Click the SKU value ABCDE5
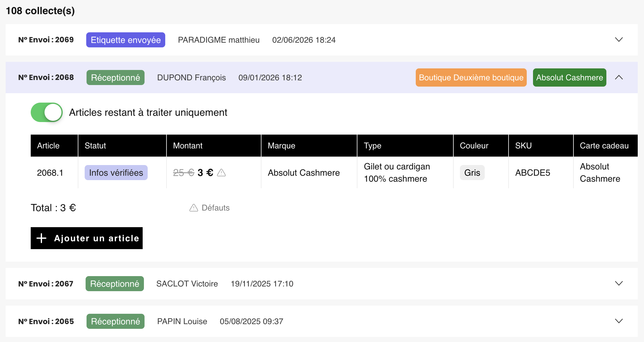Screen dimensions: 644x342 (533, 173)
